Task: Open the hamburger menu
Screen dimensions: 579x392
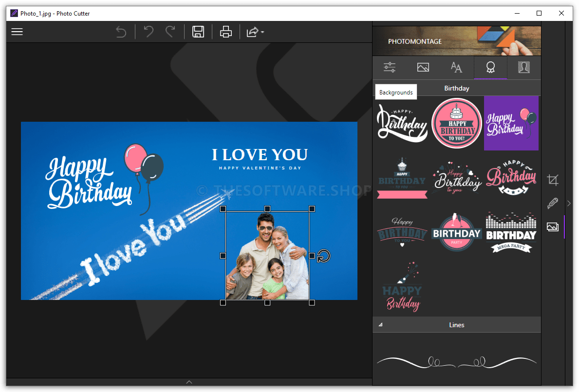Action: tap(17, 31)
